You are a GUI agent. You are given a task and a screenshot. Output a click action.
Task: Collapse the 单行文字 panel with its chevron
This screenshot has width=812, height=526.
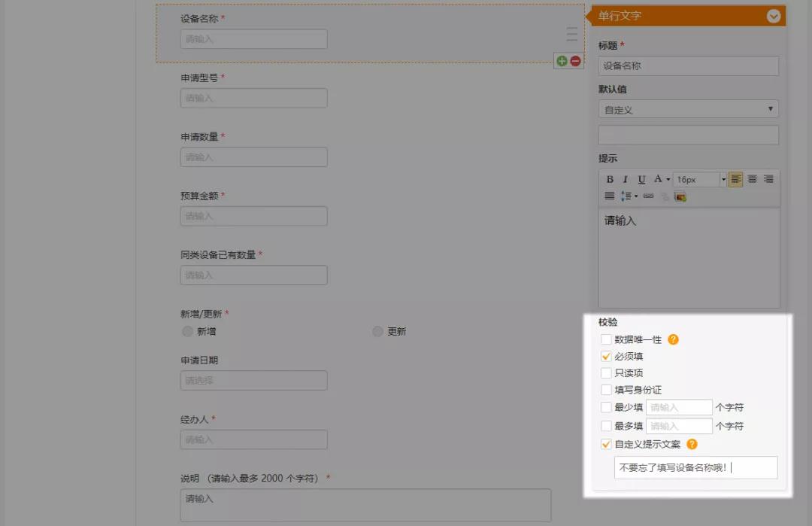tap(773, 16)
